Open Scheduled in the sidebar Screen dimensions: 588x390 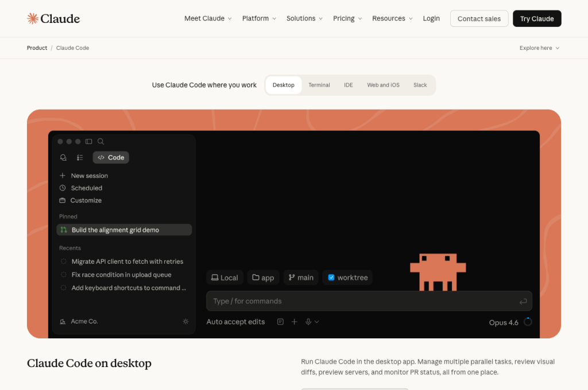(87, 188)
